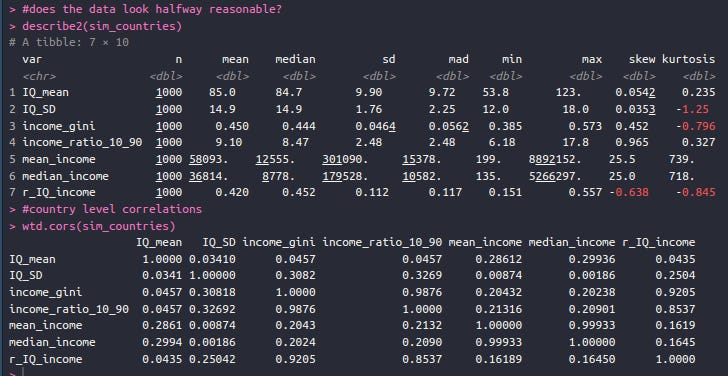This screenshot has width=728, height=376.
Task: Click the IQ_mean mean value 85.0
Action: click(x=222, y=92)
